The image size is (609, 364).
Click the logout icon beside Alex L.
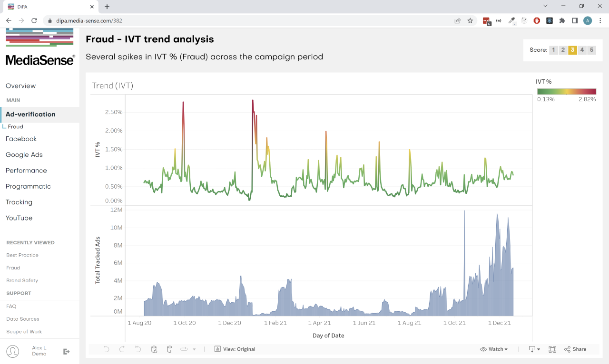(67, 352)
